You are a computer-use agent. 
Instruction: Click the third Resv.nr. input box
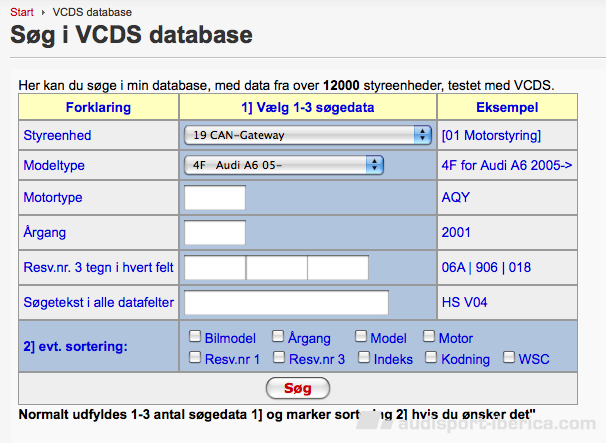pos(338,268)
